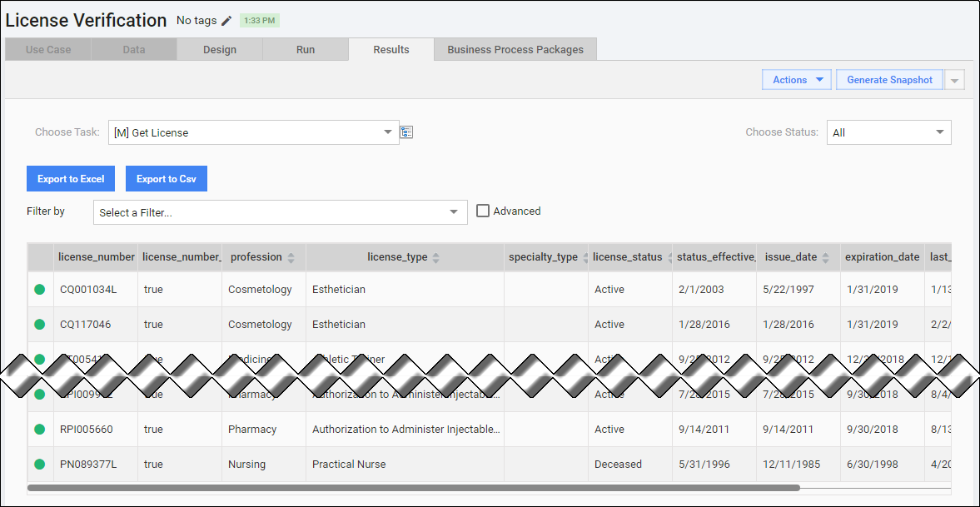Sort by specialty_type column arrows
Viewport: 980px width, 507px height.
coord(585,257)
